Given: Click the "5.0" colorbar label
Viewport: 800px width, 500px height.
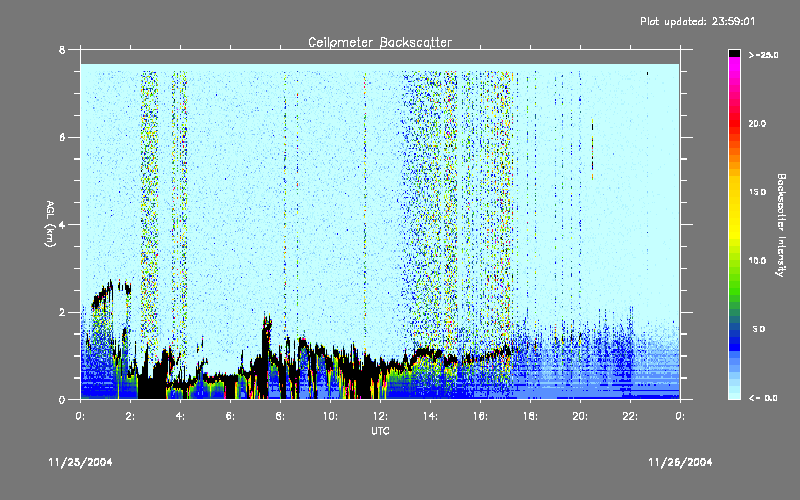Looking at the screenshot, I should coord(759,329).
